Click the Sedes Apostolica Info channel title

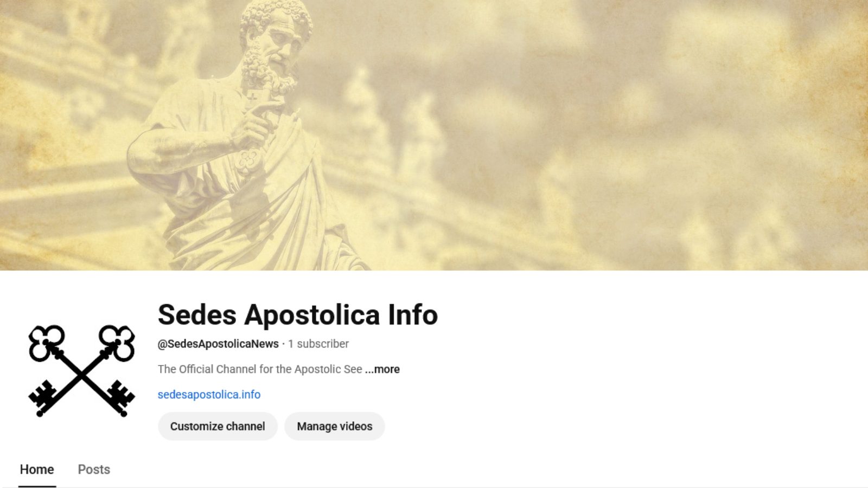pos(297,314)
